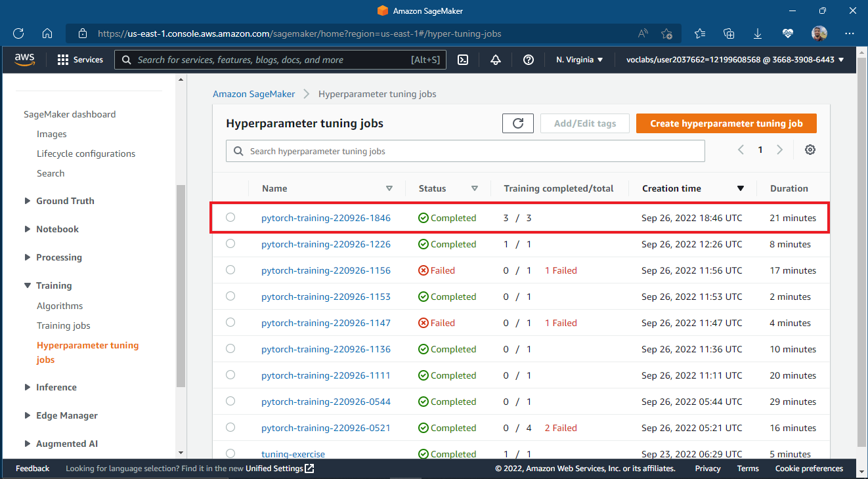Click the site lock icon in address bar
The width and height of the screenshot is (868, 479).
point(83,33)
